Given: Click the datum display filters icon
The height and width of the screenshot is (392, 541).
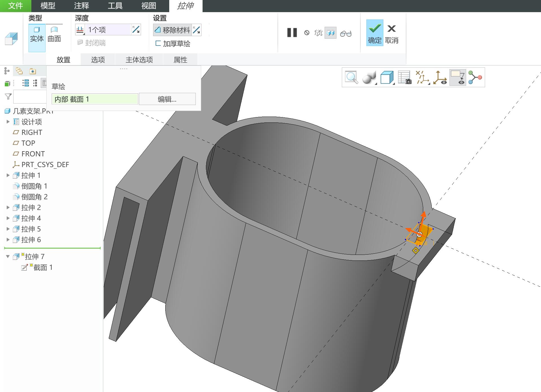Looking at the screenshot, I should coord(422,77).
